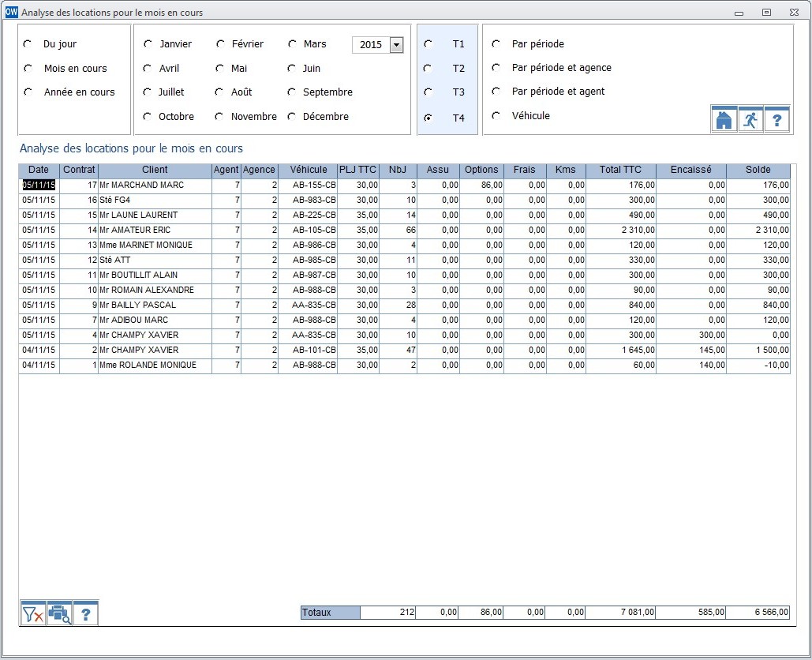Sort by NbJ column header

point(398,170)
